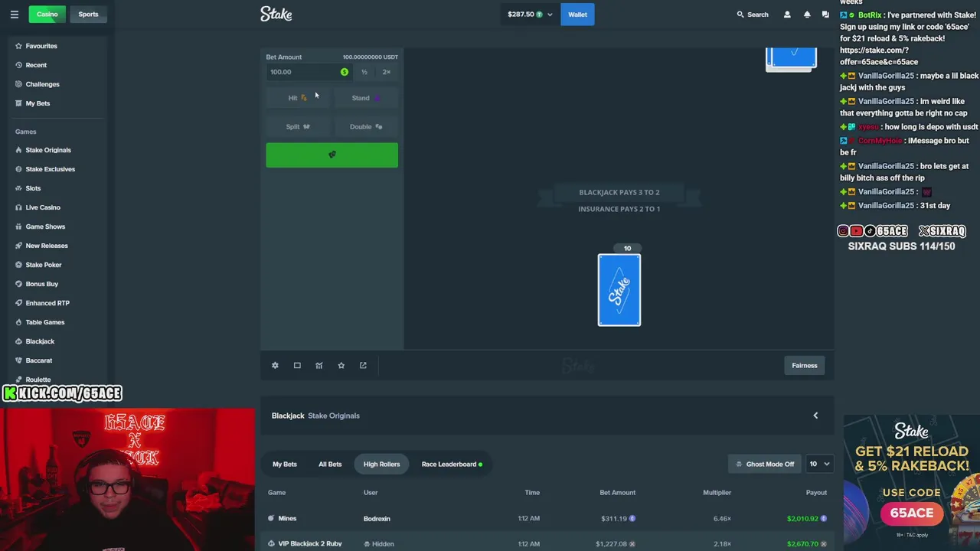Open the Wallet
This screenshot has height=551, width=980.
(x=577, y=14)
